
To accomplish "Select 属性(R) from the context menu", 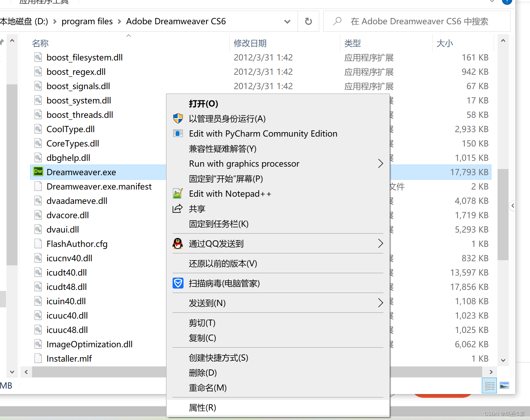I will click(x=202, y=407).
